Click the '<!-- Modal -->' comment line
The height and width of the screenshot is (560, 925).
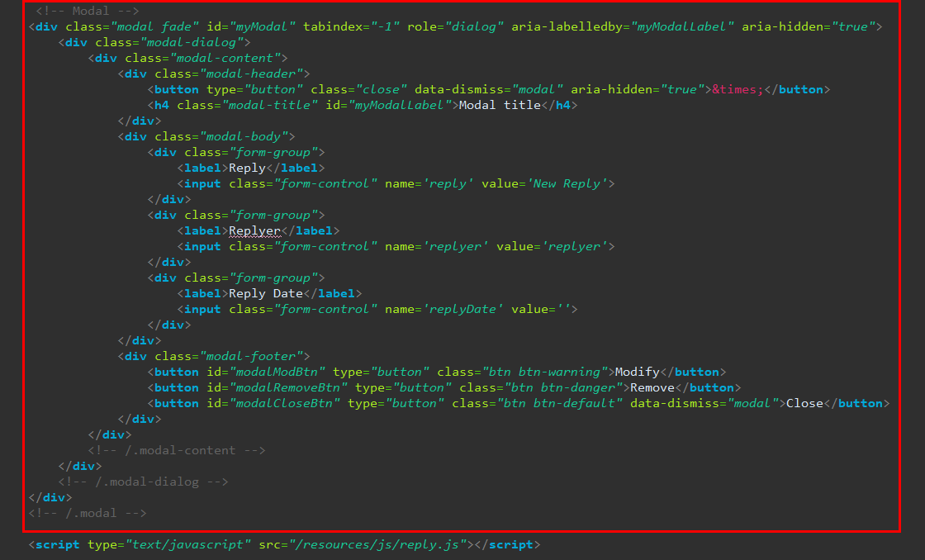click(88, 11)
